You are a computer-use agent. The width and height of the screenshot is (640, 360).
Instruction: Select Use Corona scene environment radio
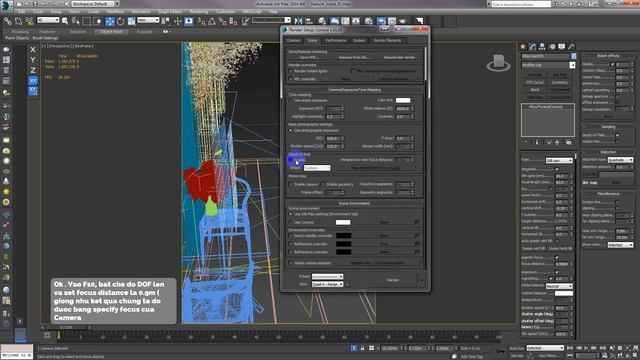pos(291,222)
